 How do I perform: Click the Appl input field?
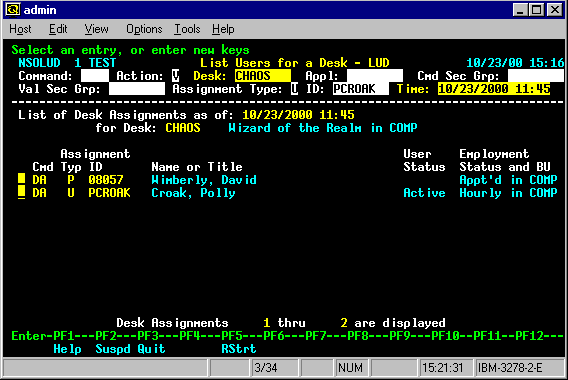coord(375,76)
